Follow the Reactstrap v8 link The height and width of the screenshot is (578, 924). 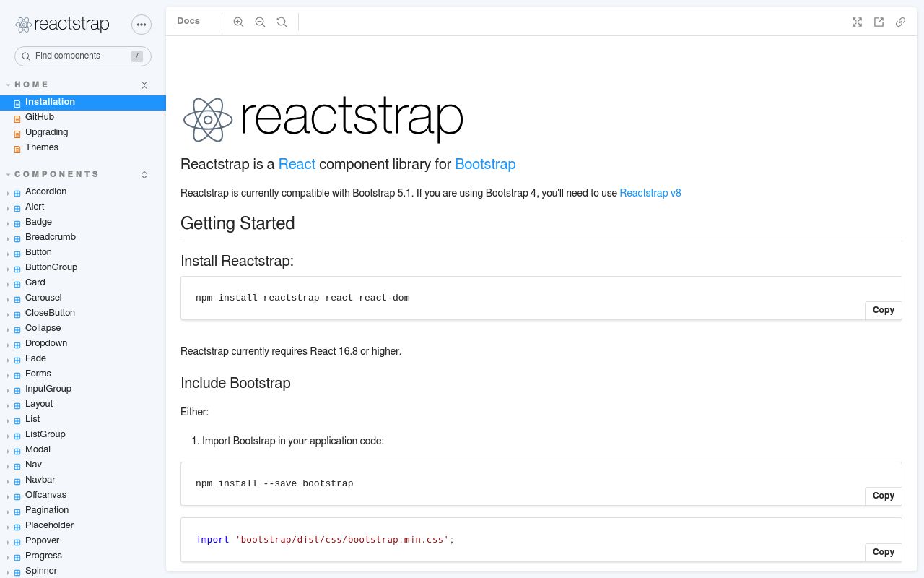tap(650, 193)
